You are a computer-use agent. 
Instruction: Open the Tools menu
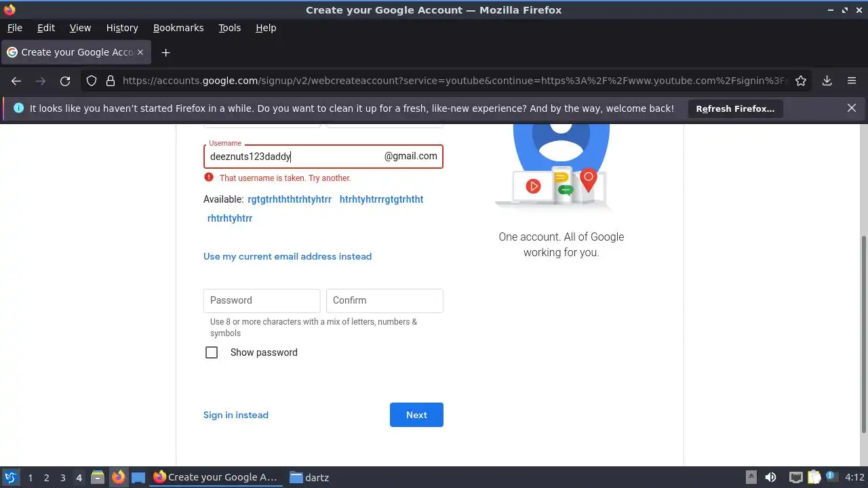point(229,28)
